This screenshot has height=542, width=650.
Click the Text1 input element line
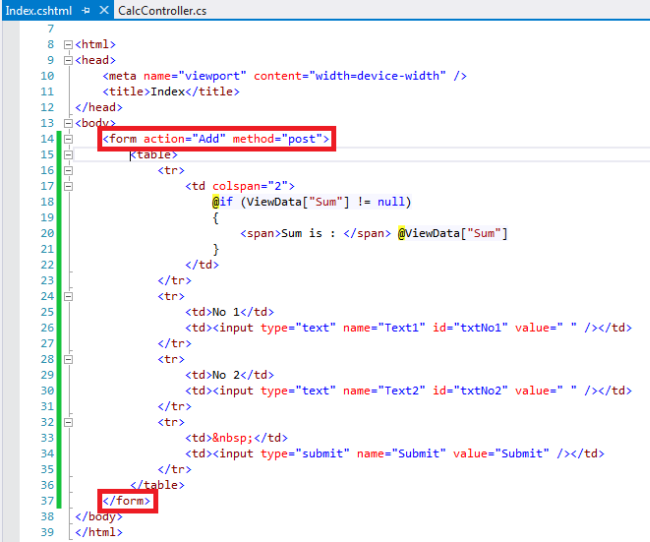pos(408,328)
